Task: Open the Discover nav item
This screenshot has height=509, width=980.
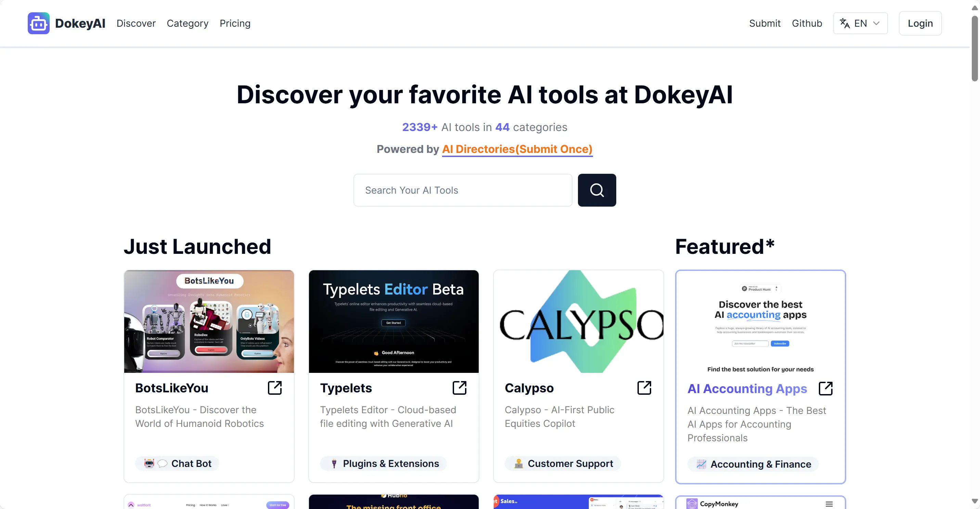Action: pyautogui.click(x=136, y=23)
